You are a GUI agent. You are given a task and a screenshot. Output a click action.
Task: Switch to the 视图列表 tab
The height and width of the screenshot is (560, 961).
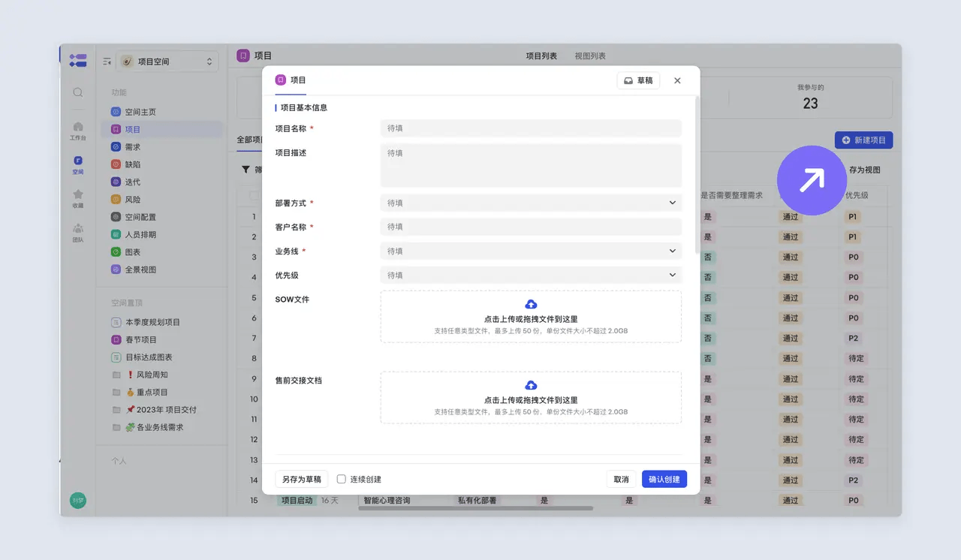590,56
